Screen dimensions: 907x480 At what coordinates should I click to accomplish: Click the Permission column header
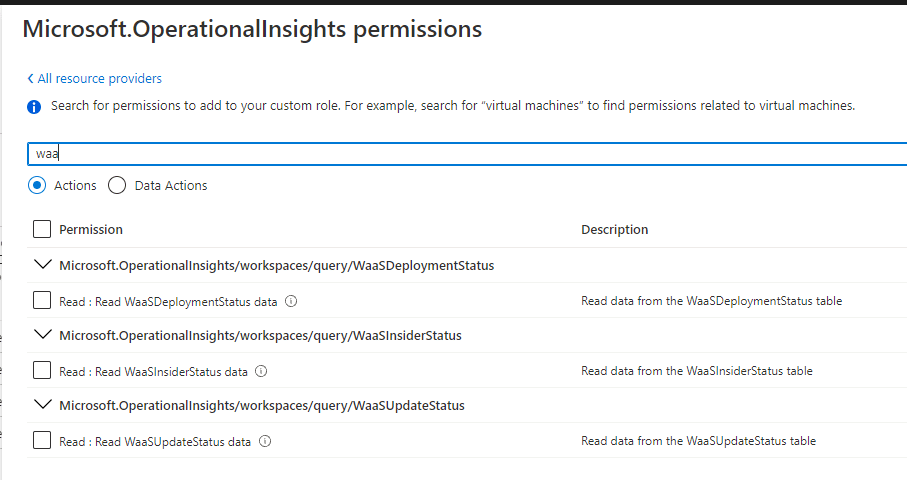coord(91,230)
